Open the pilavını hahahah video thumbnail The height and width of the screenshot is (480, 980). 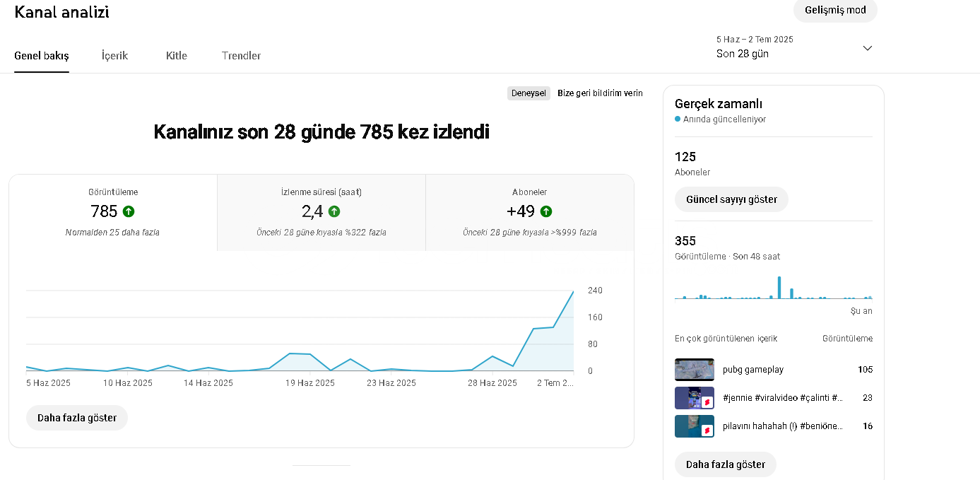point(695,426)
